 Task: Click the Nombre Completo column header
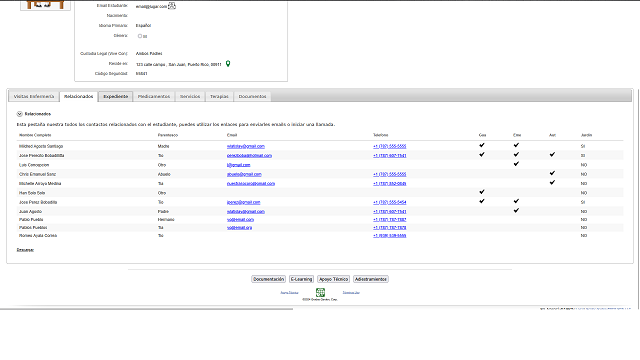(x=35, y=135)
